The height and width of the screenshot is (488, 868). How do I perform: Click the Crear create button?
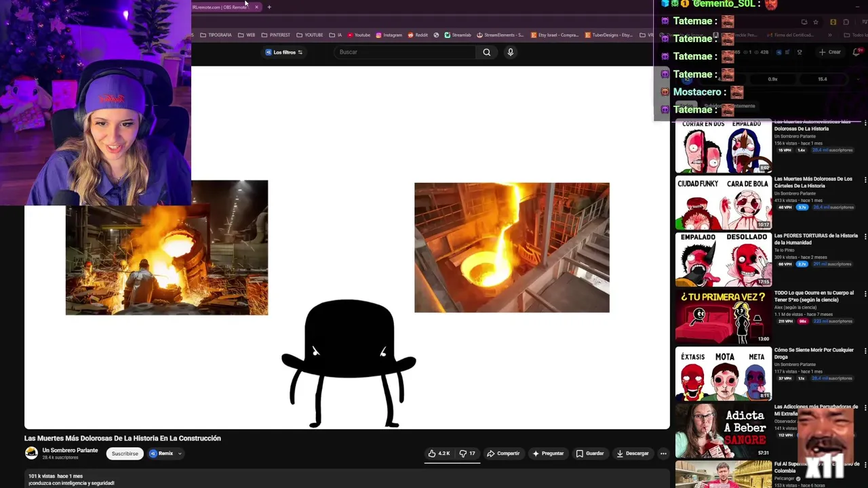pos(830,52)
